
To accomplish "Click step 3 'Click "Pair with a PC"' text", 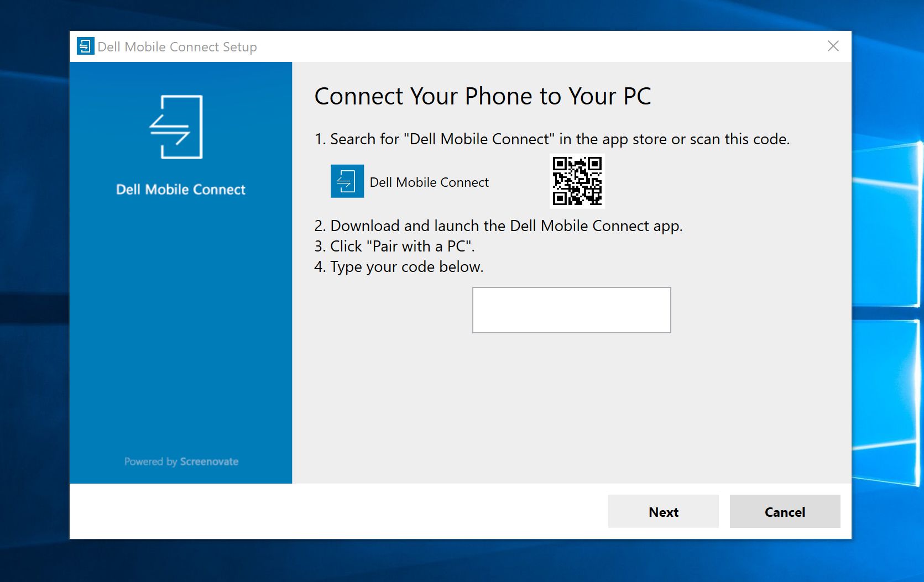I will [394, 246].
